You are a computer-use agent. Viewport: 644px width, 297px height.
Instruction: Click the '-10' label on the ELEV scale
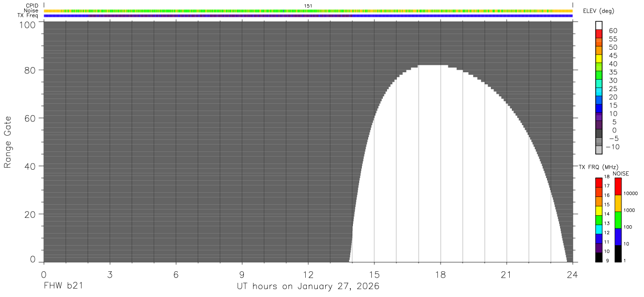click(612, 147)
